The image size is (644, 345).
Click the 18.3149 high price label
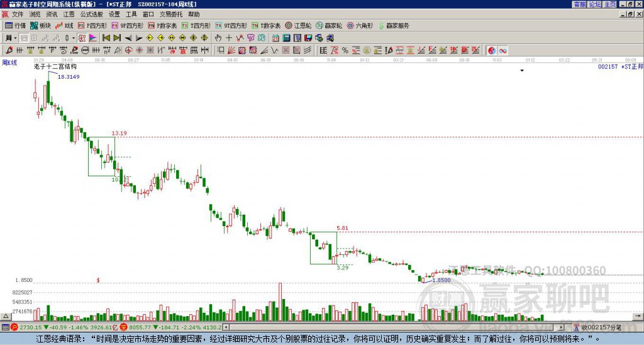pyautogui.click(x=69, y=77)
